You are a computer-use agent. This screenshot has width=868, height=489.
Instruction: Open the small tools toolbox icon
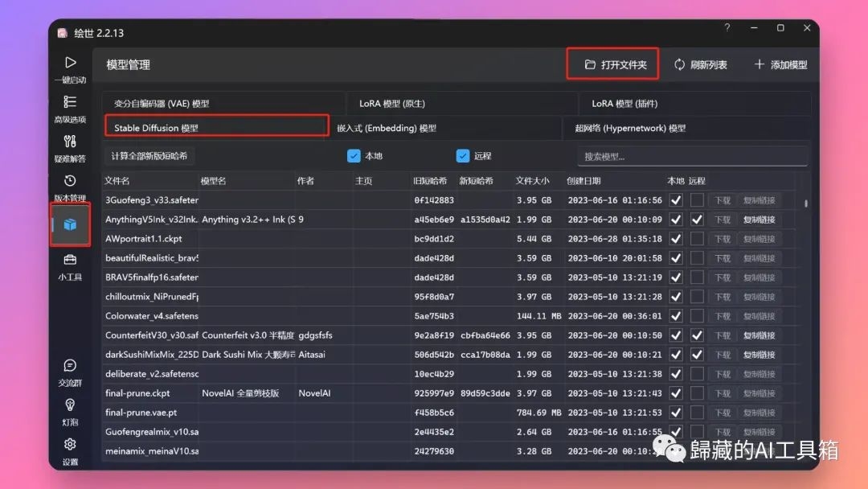(x=70, y=266)
